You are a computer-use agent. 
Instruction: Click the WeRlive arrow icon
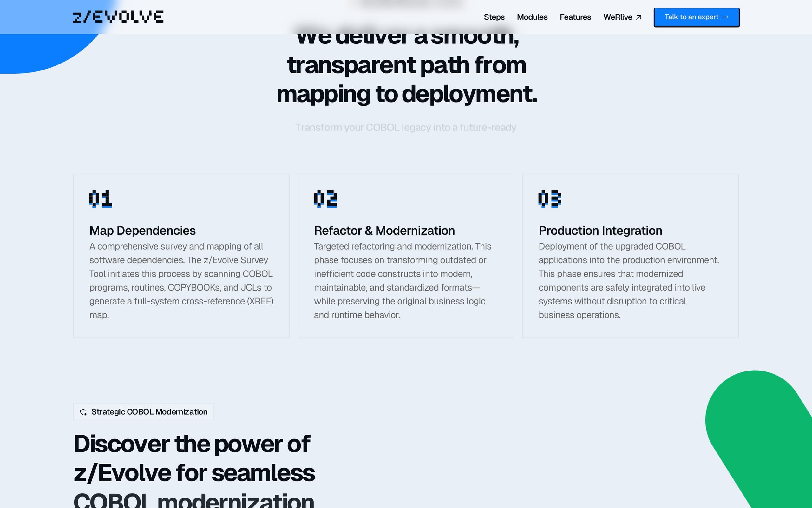click(x=638, y=17)
